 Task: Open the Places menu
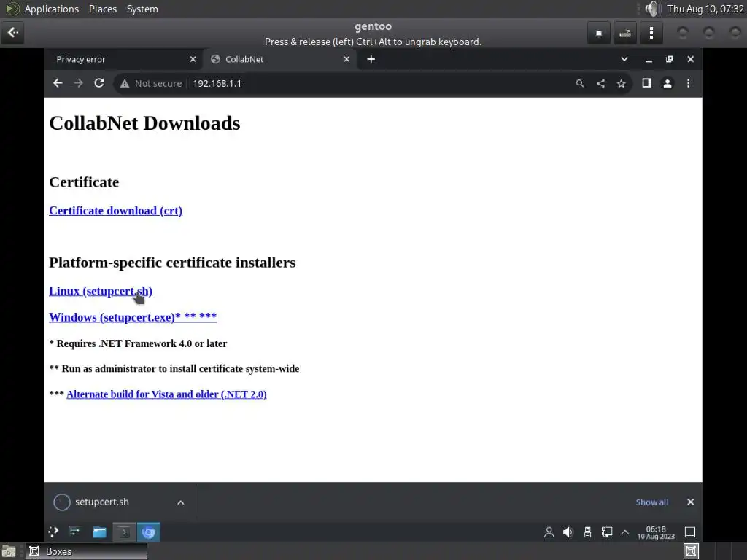[x=102, y=9]
